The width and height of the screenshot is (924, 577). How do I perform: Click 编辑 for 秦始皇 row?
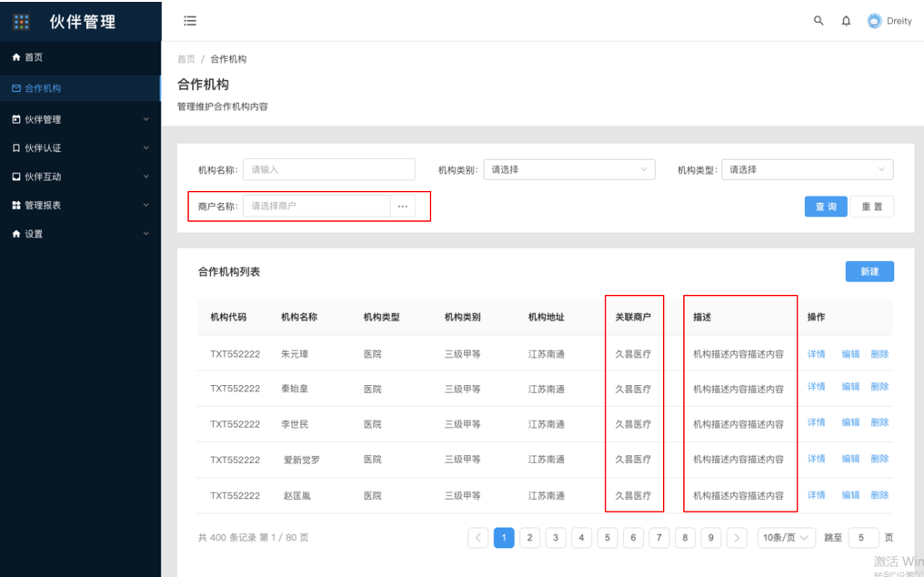click(x=850, y=387)
